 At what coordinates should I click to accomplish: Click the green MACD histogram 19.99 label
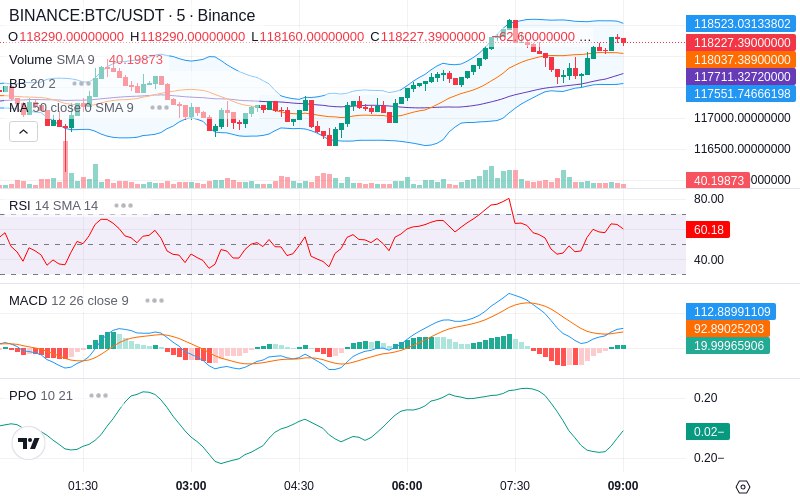[728, 345]
